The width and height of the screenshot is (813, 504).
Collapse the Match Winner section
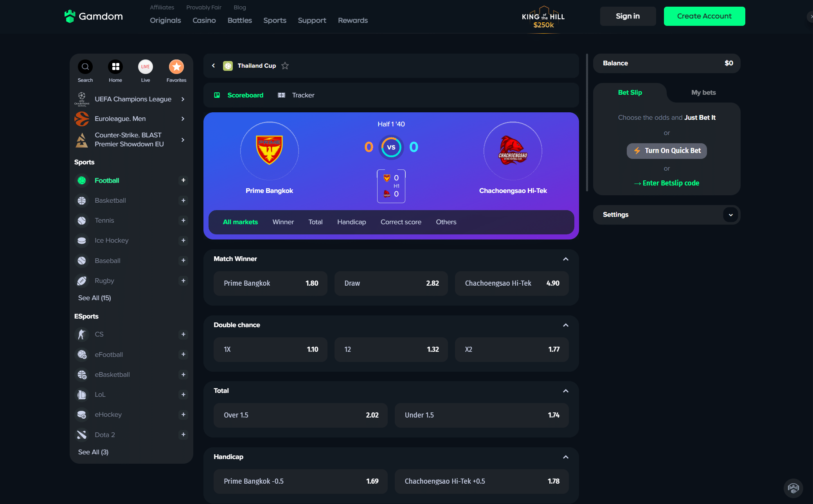[x=566, y=259]
